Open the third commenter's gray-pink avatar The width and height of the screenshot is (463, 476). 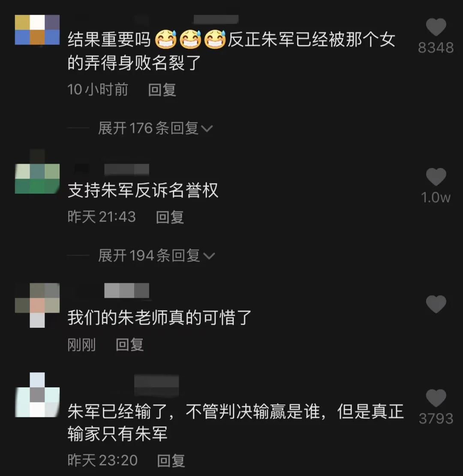point(37,305)
